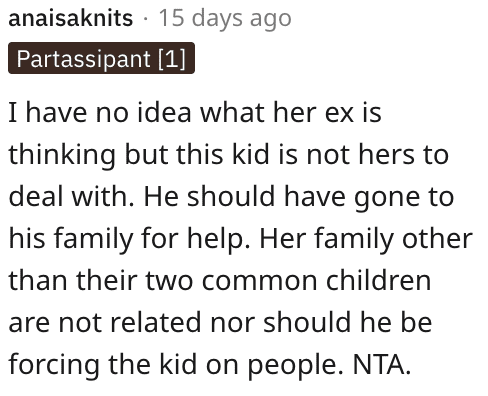Select the Partassipant [1] flair badge

101,58
